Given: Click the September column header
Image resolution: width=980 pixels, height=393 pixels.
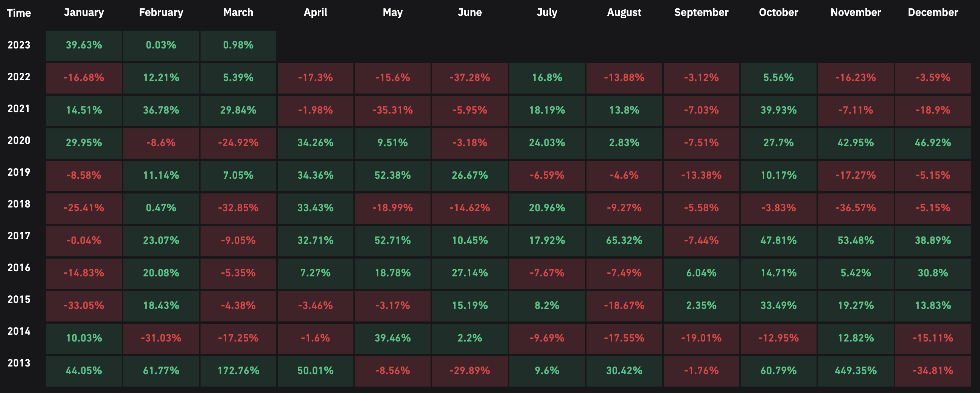Looking at the screenshot, I should click(x=701, y=12).
